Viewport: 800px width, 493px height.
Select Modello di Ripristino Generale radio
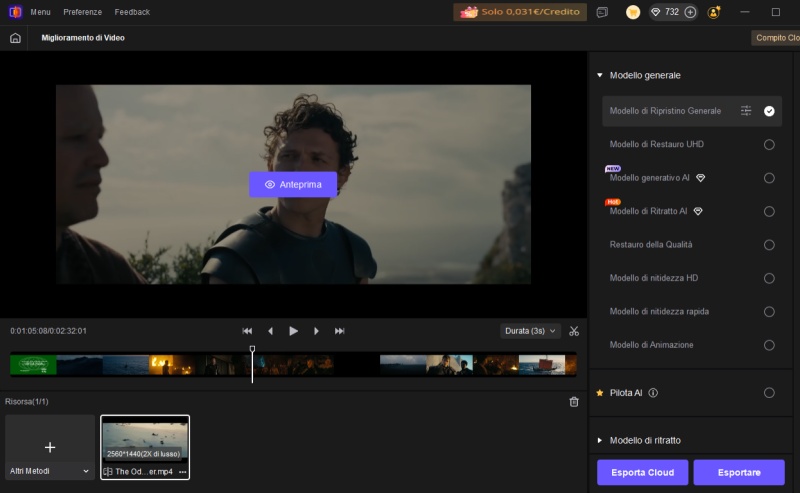coord(769,111)
